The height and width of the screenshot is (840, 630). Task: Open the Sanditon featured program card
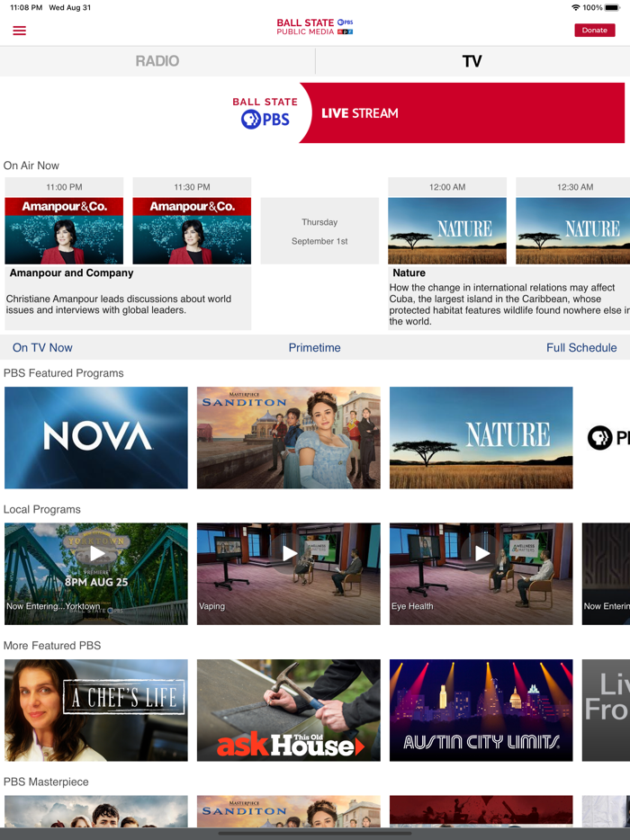289,438
